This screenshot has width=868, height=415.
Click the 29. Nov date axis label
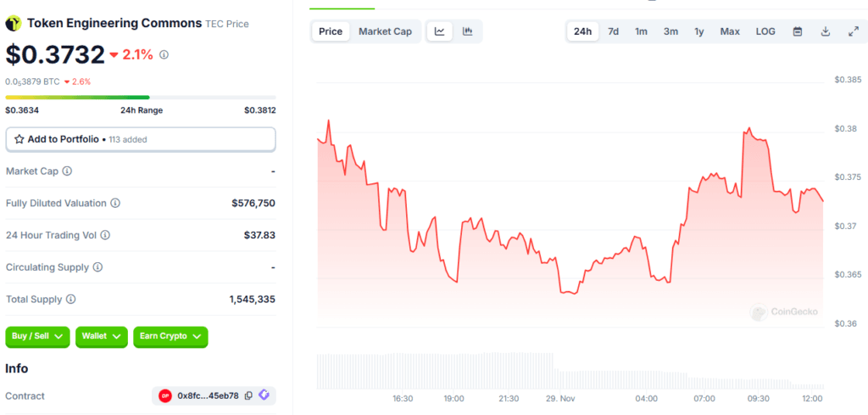coord(560,398)
